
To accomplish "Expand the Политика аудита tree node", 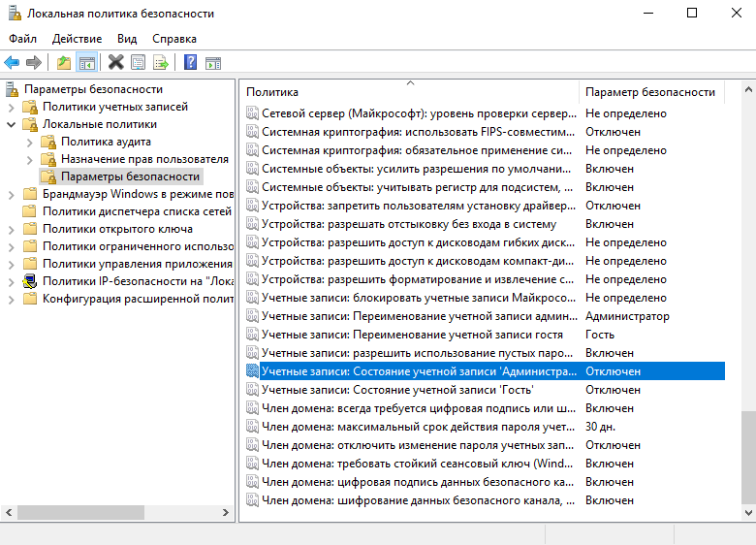I will tap(29, 142).
